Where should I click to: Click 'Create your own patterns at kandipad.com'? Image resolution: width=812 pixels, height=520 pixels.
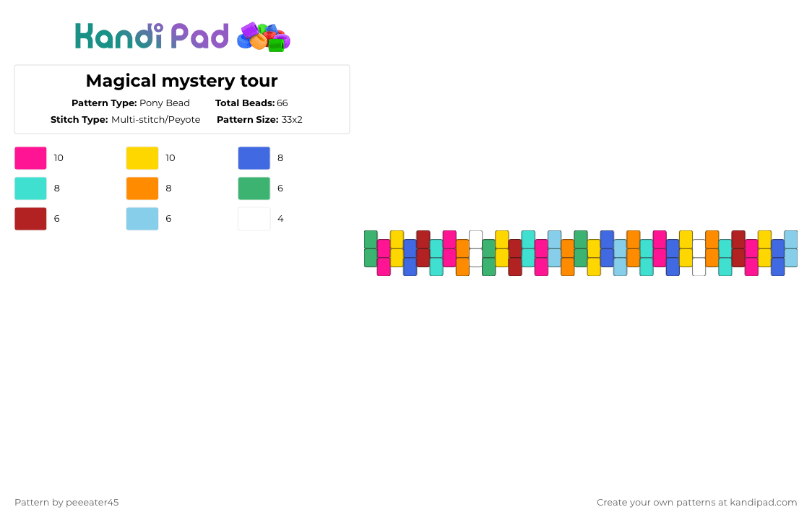click(696, 503)
